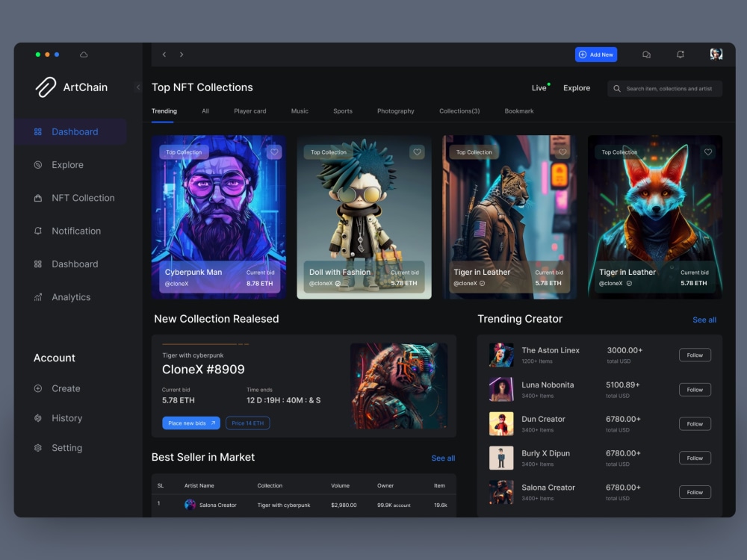See all Best Sellers in Market

(x=443, y=458)
